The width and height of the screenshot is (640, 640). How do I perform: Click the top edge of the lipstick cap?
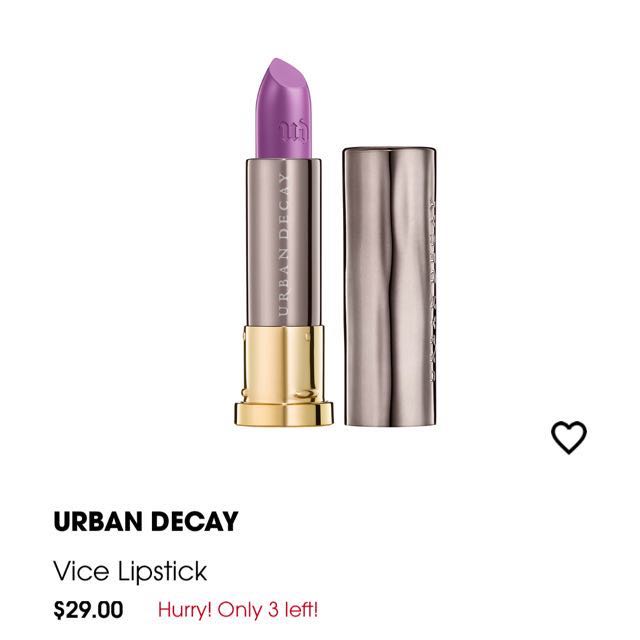tap(389, 149)
